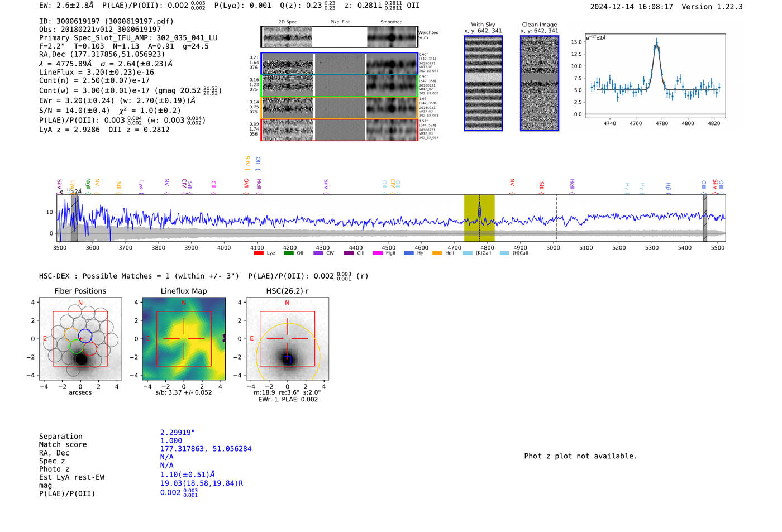Click the 2D Spec column header
This screenshot has height=532, width=782.
288,22
